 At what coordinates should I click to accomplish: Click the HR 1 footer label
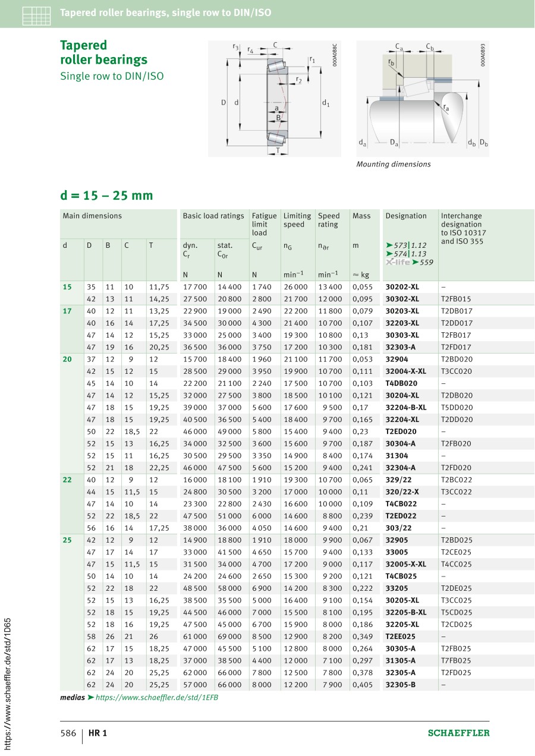[98, 733]
